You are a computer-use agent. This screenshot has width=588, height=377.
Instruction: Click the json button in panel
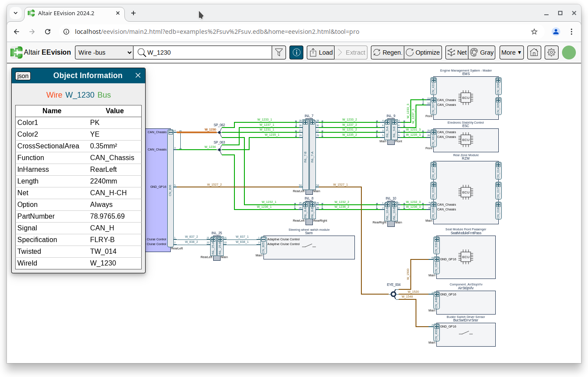pyautogui.click(x=23, y=76)
